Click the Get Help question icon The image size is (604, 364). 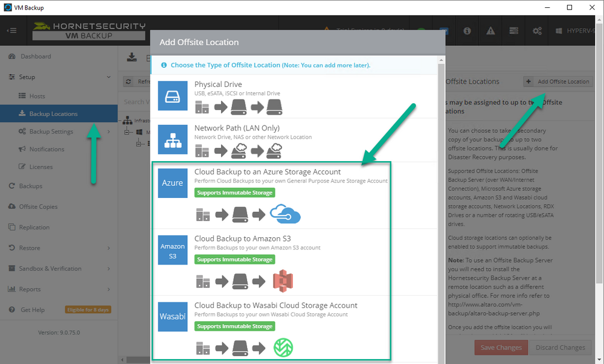pos(12,309)
